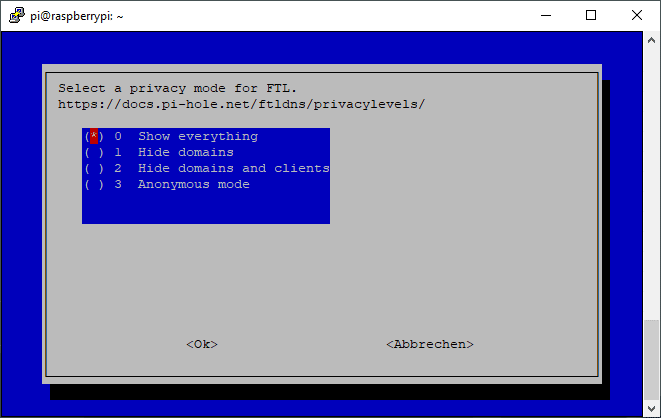Click the scrollbar down arrow
The width and height of the screenshot is (661, 418).
tap(651, 409)
